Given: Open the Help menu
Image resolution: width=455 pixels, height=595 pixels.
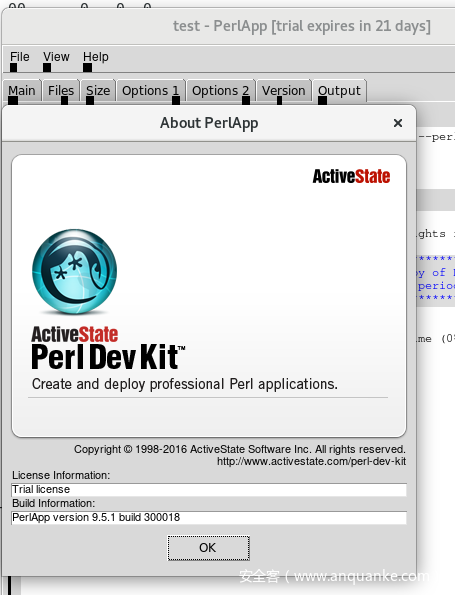Looking at the screenshot, I should click(x=96, y=57).
